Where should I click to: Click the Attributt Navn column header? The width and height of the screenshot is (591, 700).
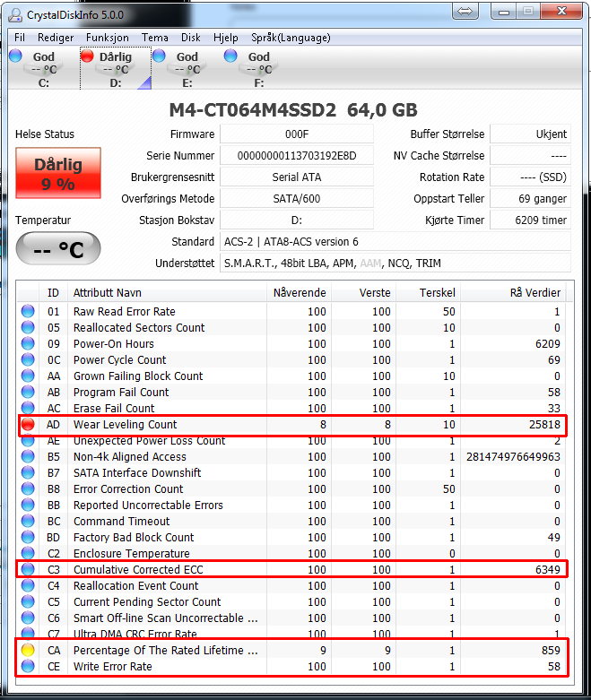click(x=167, y=293)
